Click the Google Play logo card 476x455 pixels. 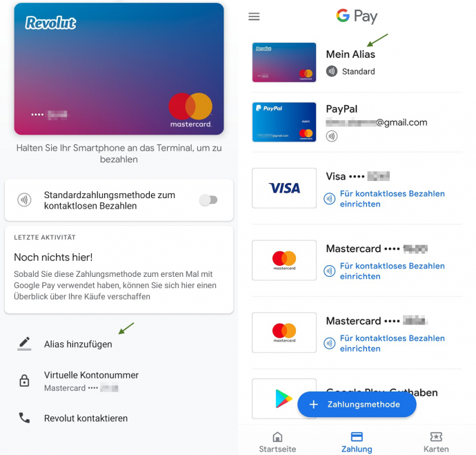[284, 398]
